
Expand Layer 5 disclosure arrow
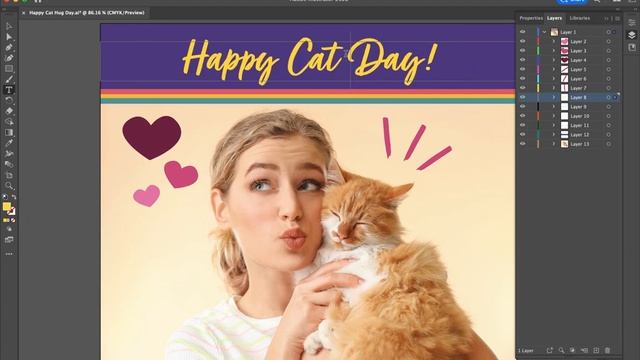(554, 69)
